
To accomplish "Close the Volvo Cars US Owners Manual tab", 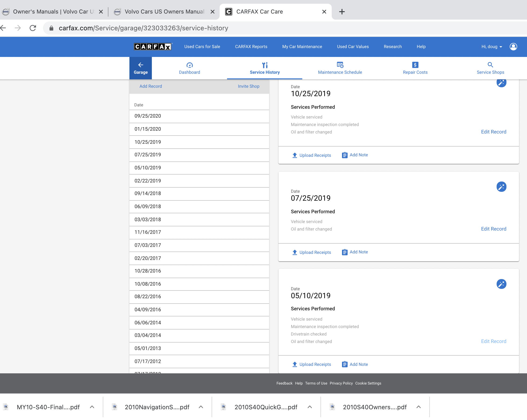I will 212,11.
